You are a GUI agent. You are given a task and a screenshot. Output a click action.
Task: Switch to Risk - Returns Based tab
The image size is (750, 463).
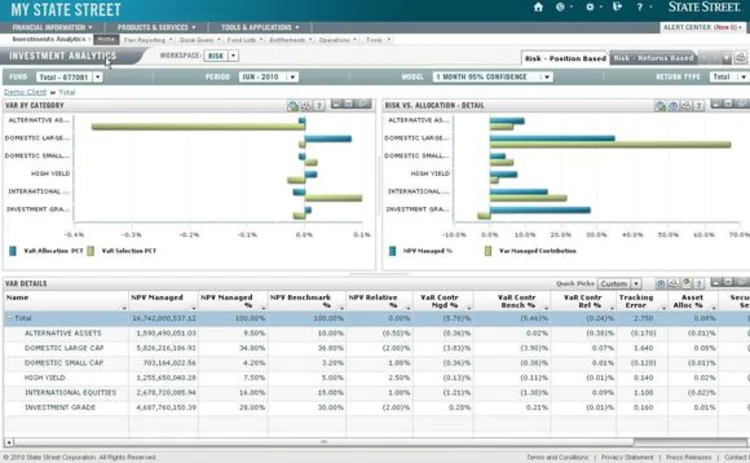653,58
